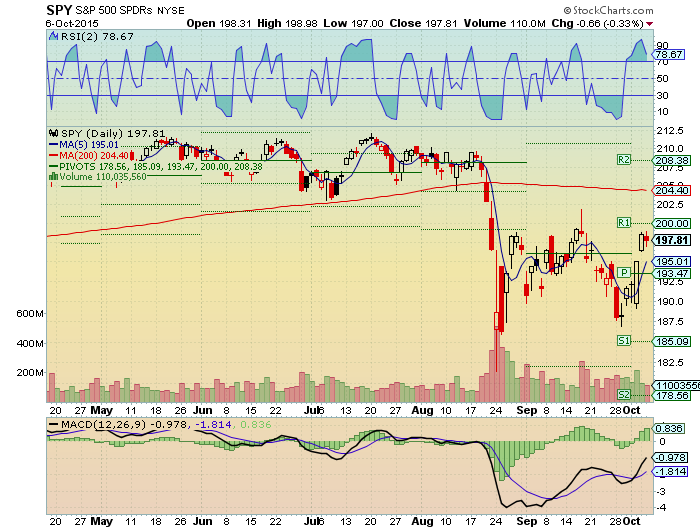
Task: Click the Sep label on price chart axis
Action: [x=527, y=410]
